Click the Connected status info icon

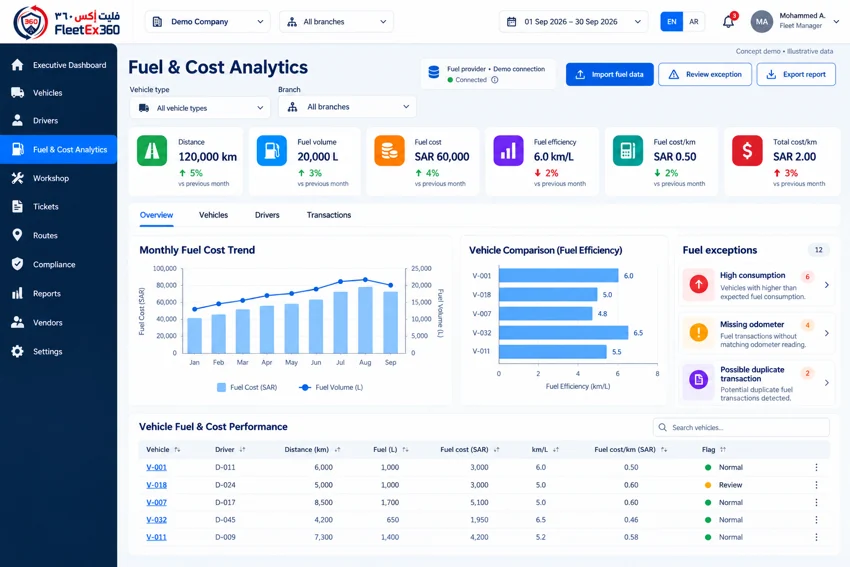coord(494,80)
